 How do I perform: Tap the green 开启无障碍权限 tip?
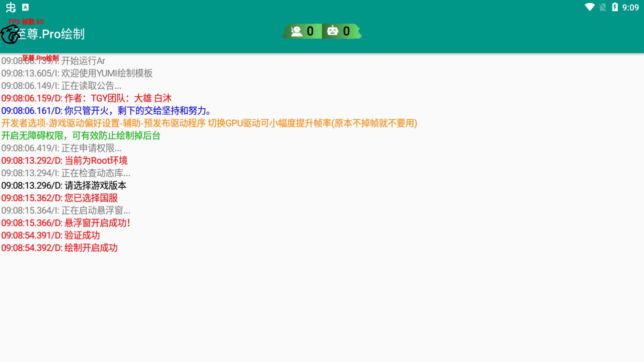(x=81, y=136)
